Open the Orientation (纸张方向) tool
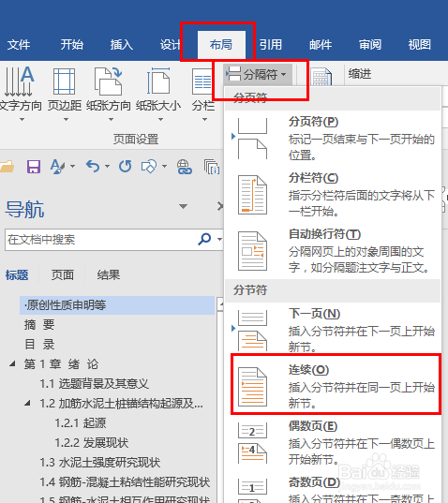 click(x=109, y=94)
